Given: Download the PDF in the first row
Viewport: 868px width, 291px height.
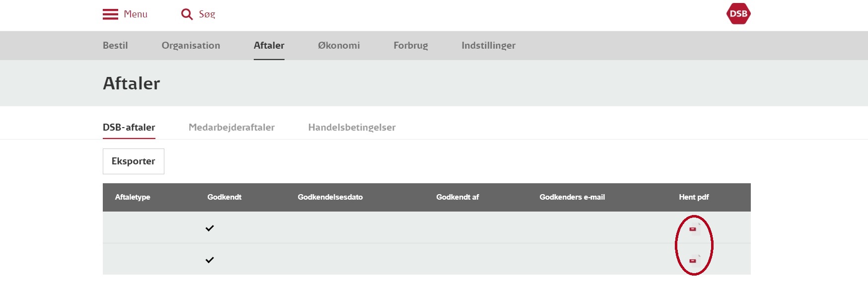Looking at the screenshot, I should (694, 228).
